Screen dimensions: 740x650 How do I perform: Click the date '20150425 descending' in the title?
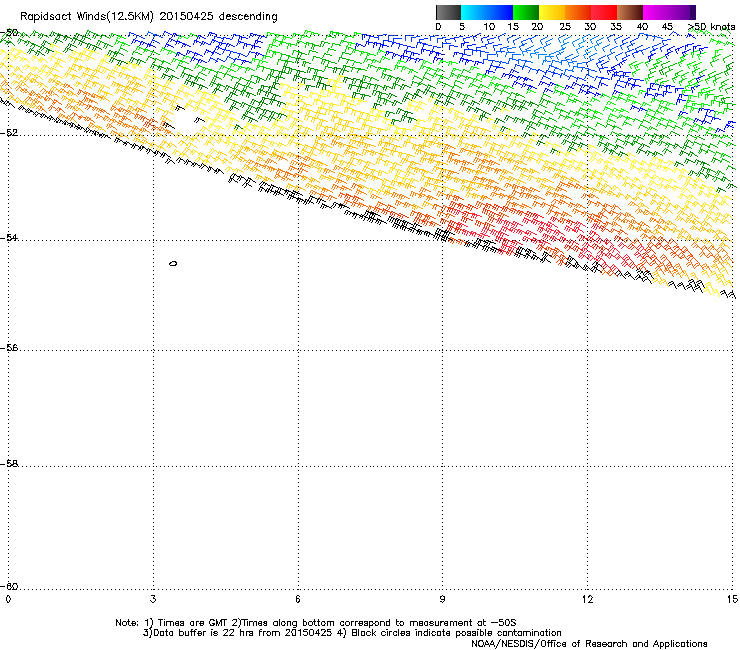(x=219, y=17)
